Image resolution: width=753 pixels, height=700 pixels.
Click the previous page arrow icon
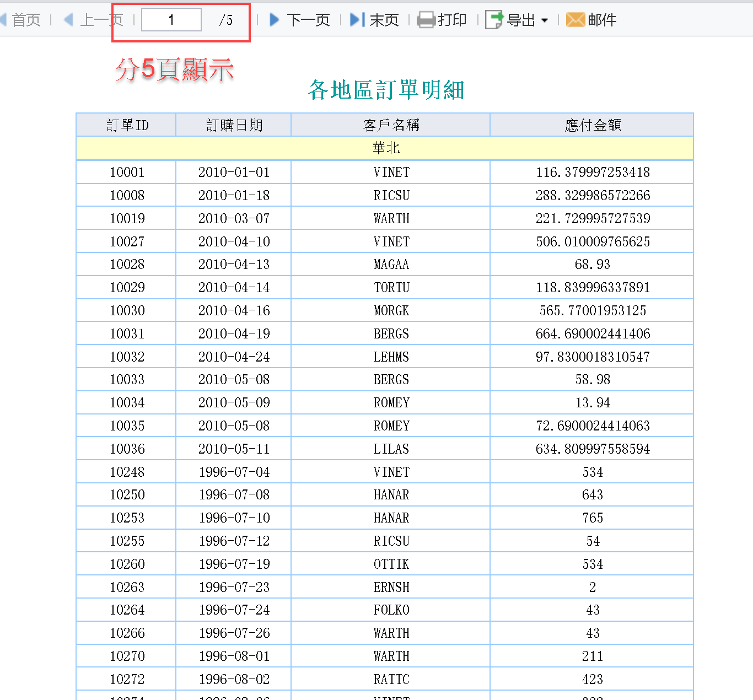point(69,20)
